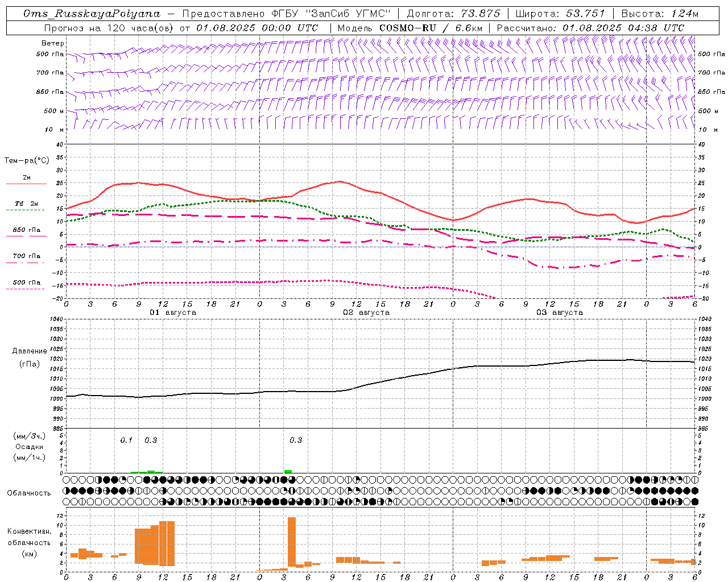Click the 02 августа date label
The height and width of the screenshot is (582, 728).
point(366,313)
